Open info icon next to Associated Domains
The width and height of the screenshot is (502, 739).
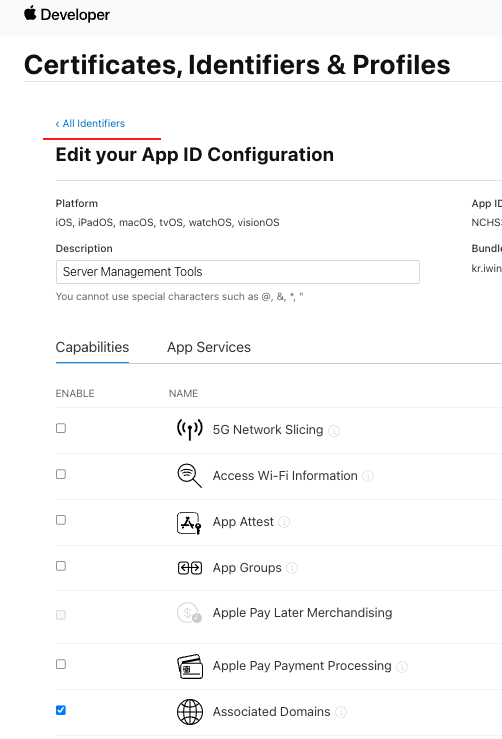pyautogui.click(x=341, y=712)
